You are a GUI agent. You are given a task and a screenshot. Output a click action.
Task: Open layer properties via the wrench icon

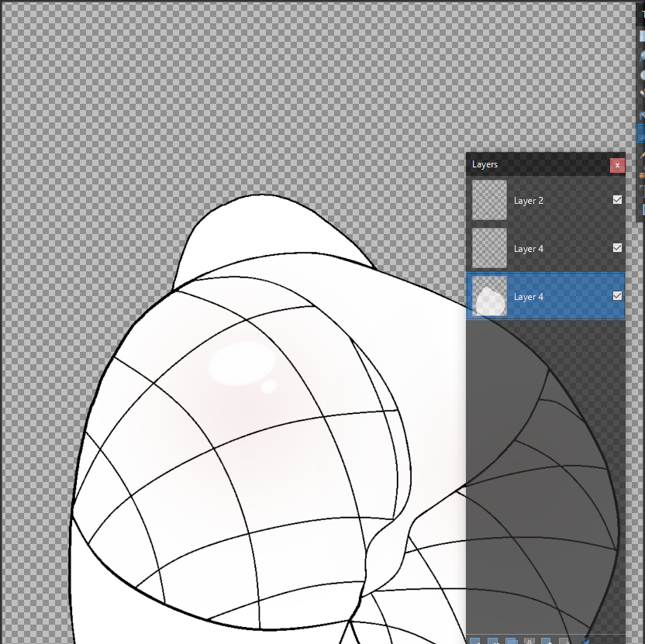pos(584,641)
